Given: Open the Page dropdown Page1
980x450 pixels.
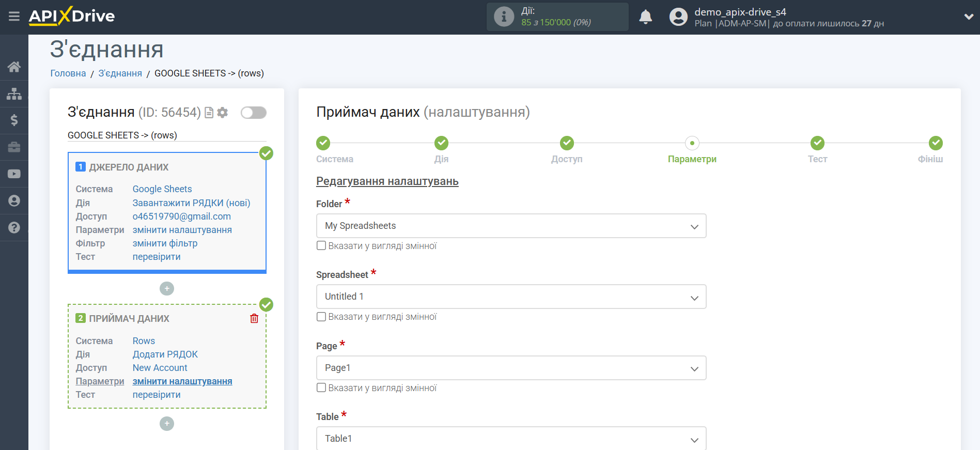Looking at the screenshot, I should (511, 368).
